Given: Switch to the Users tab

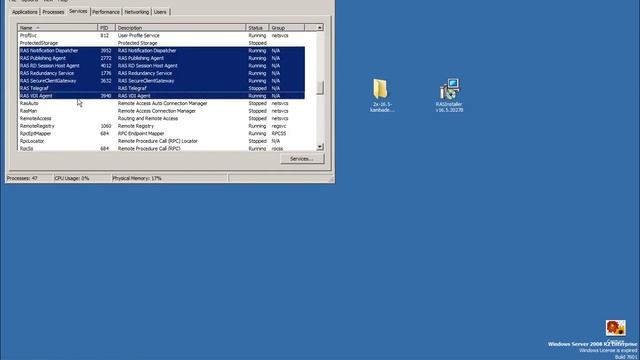Looking at the screenshot, I should tap(160, 12).
